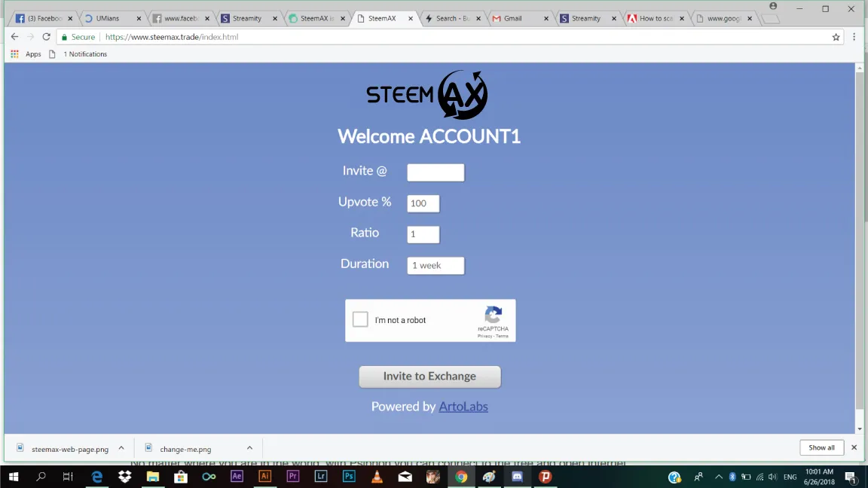
Task: Click the volume icon in system tray
Action: pos(773,477)
